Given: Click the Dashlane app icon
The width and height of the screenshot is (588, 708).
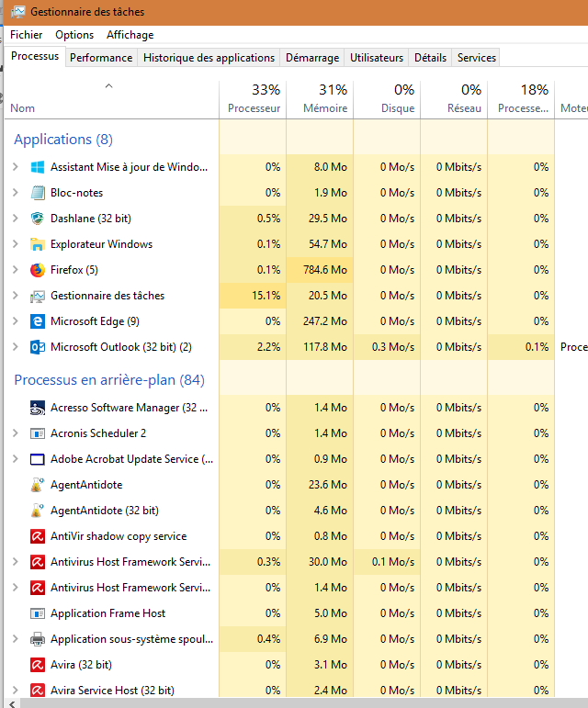Looking at the screenshot, I should [x=38, y=219].
